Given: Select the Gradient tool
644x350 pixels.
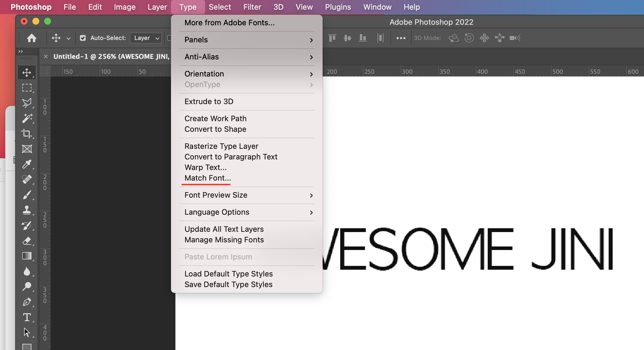Looking at the screenshot, I should (27, 256).
